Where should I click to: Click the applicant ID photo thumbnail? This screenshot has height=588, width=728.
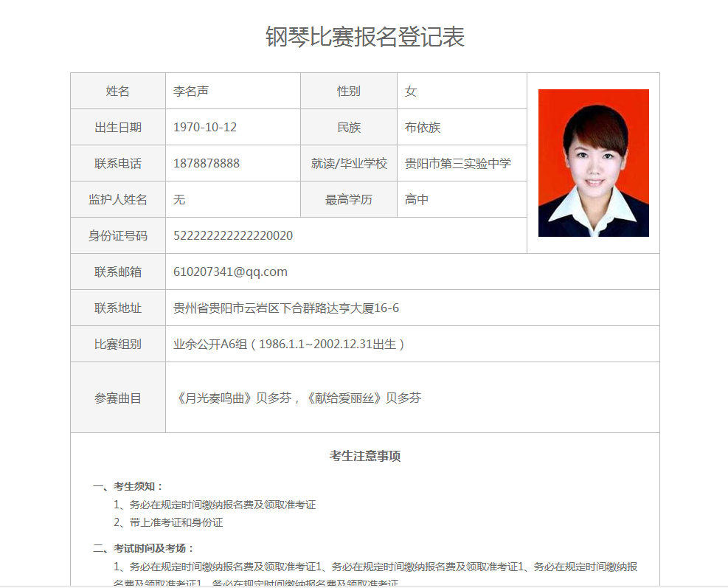pos(593,163)
